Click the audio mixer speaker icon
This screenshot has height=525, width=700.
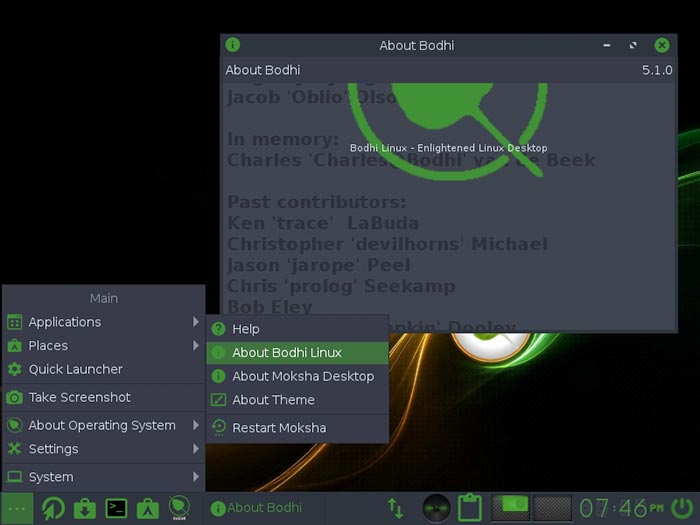[x=436, y=508]
